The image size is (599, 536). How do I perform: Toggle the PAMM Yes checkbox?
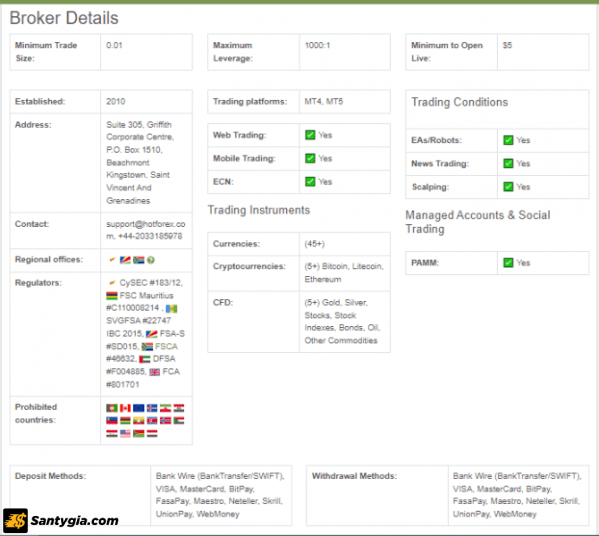[x=508, y=262]
